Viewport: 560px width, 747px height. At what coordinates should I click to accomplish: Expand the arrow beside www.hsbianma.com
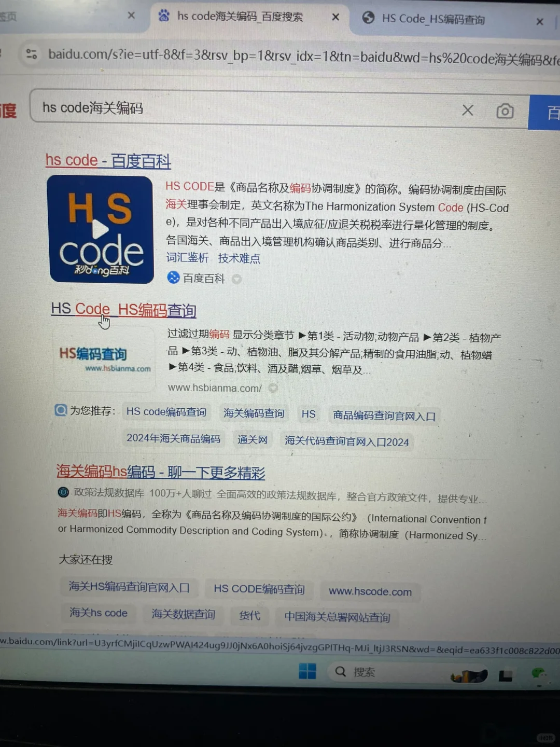[x=272, y=388]
